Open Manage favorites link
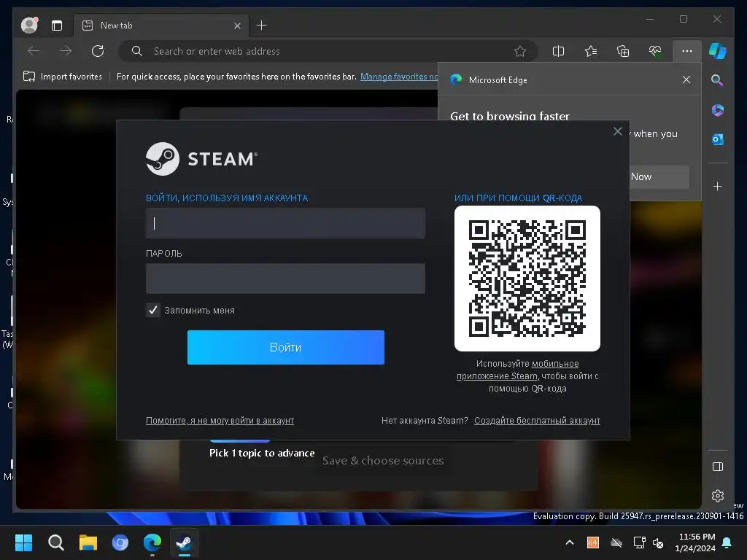Viewport: 747px width, 560px height. click(399, 76)
